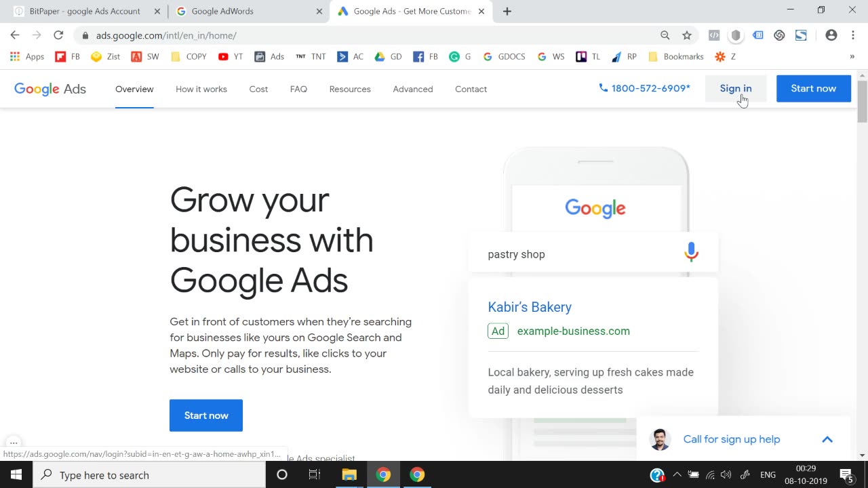Show hidden system tray icons
This screenshot has width=868, height=488.
(676, 475)
